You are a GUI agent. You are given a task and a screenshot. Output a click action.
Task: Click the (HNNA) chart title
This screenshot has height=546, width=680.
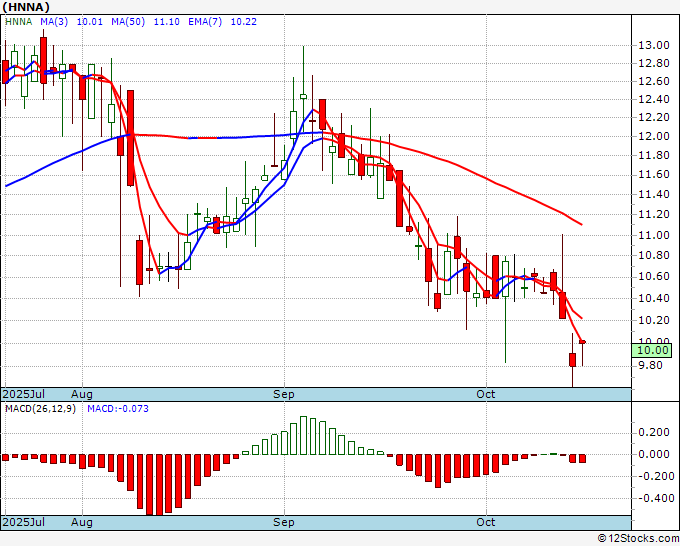click(x=26, y=7)
